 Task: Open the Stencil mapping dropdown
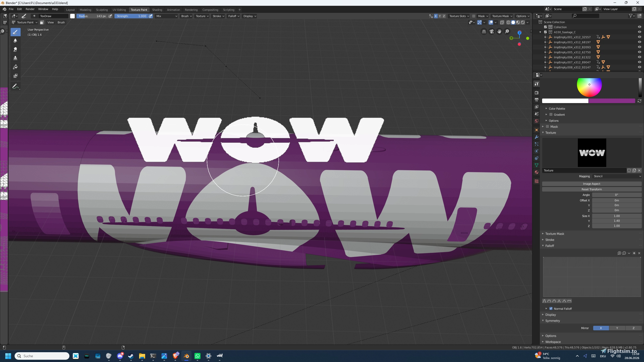pyautogui.click(x=617, y=176)
